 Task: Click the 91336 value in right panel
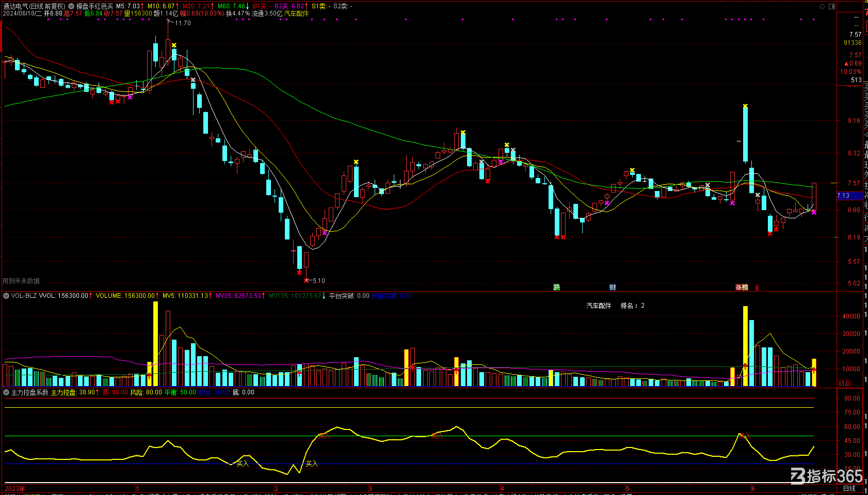pyautogui.click(x=853, y=43)
